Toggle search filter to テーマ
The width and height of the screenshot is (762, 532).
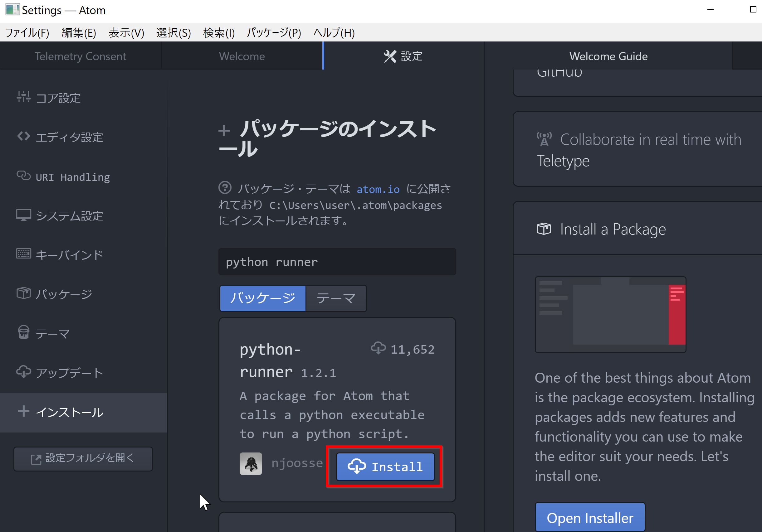click(x=336, y=298)
